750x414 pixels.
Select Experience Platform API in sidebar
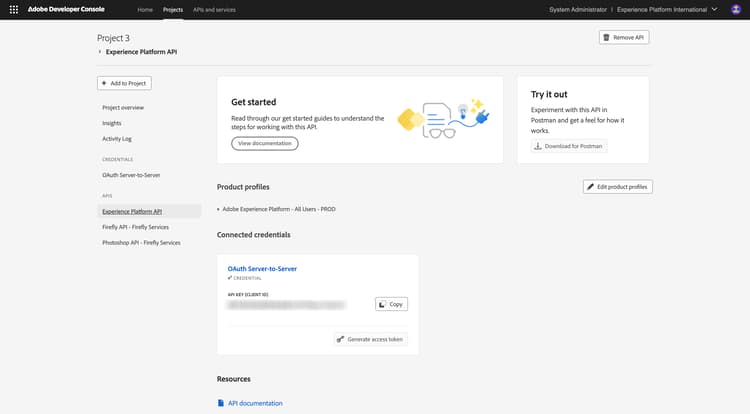coord(149,211)
